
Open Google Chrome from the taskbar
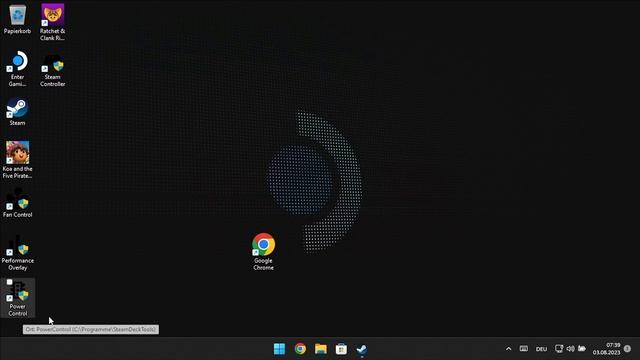[300, 349]
